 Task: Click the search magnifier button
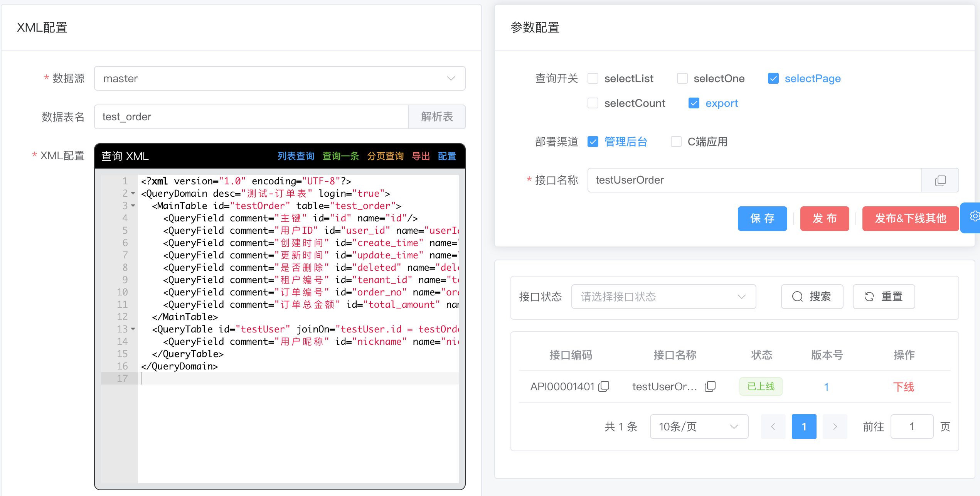pyautogui.click(x=812, y=297)
